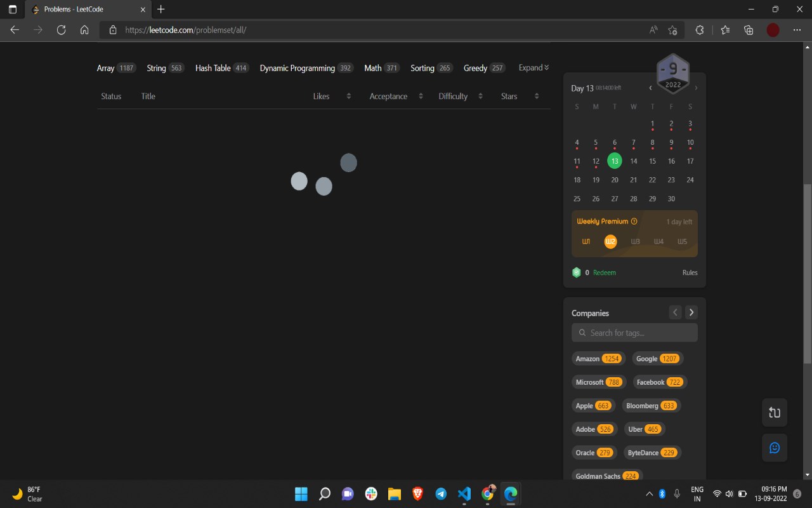Expand the topic tags list
Viewport: 812px width, 508px height.
coord(534,68)
